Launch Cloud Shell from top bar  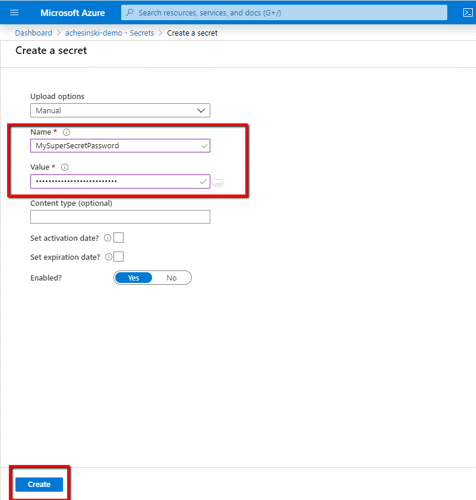pos(468,13)
